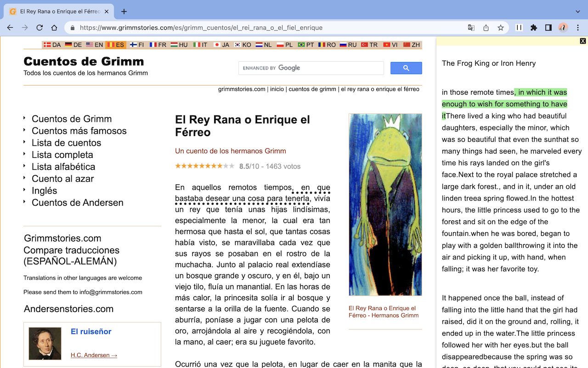Open the profile avatar menu
This screenshot has height=368, width=588.
563,28
